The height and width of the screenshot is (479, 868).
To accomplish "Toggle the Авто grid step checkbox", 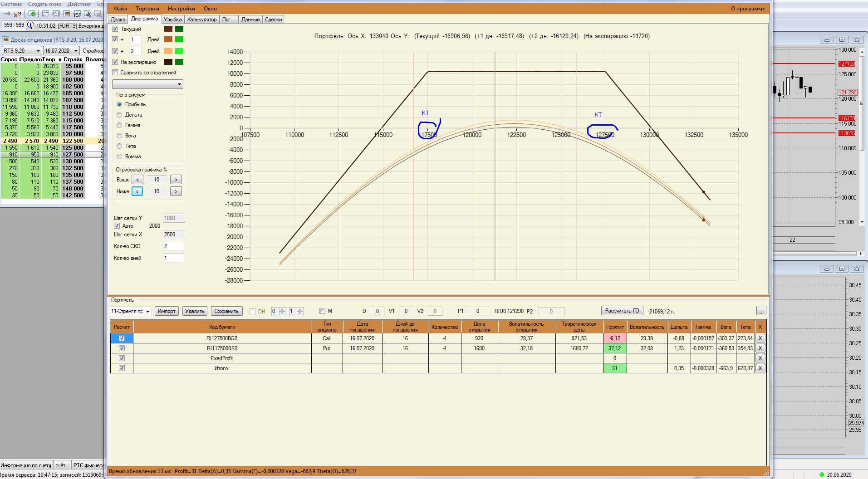I will (117, 226).
